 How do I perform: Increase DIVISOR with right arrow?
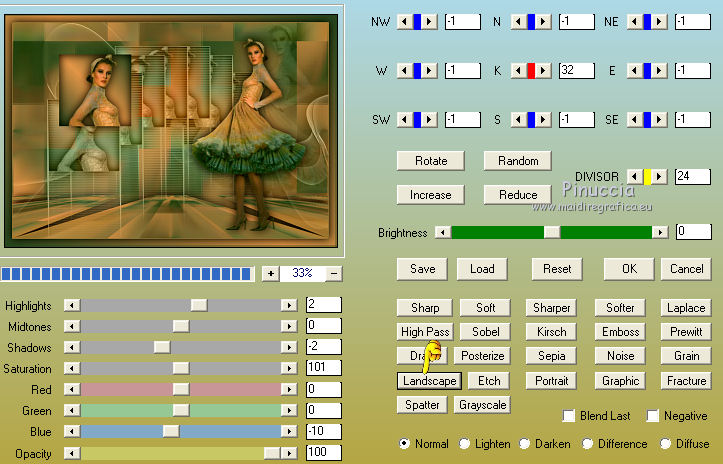click(659, 177)
